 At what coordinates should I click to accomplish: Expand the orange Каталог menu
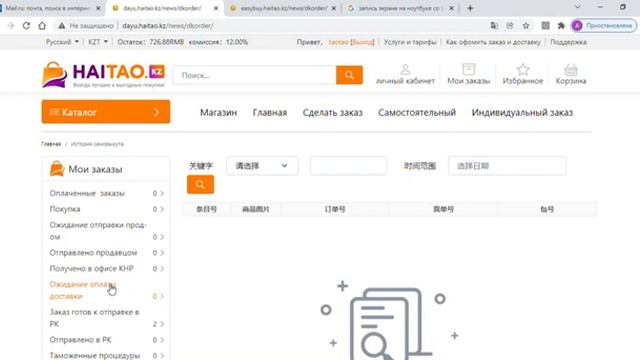click(x=106, y=112)
